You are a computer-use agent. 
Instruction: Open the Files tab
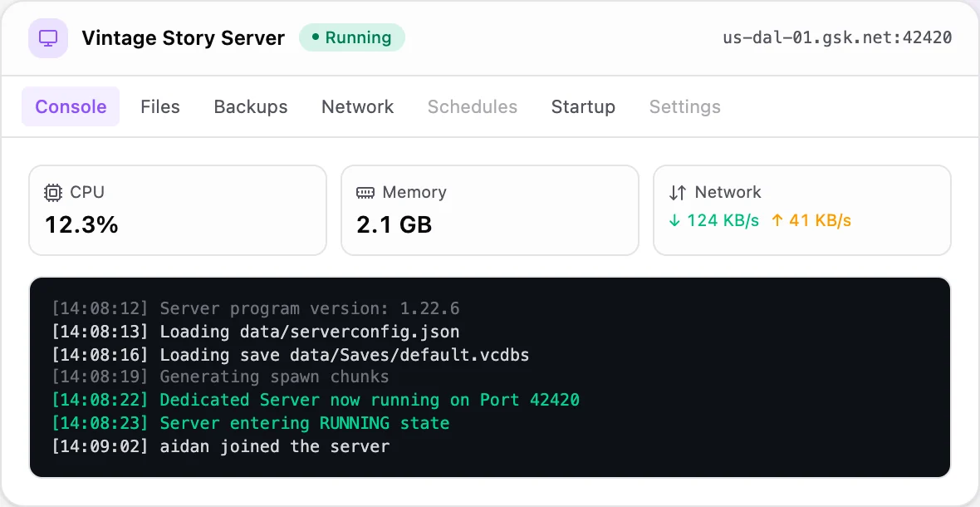pyautogui.click(x=160, y=106)
